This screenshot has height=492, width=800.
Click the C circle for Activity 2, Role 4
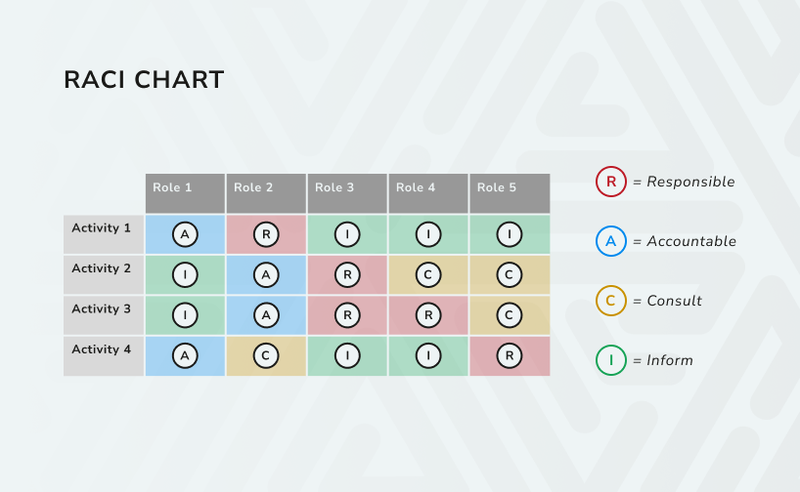coord(428,275)
